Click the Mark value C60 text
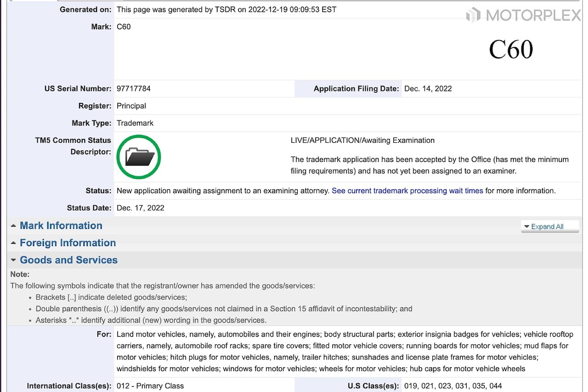Image resolution: width=588 pixels, height=392 pixels. pyautogui.click(x=124, y=27)
